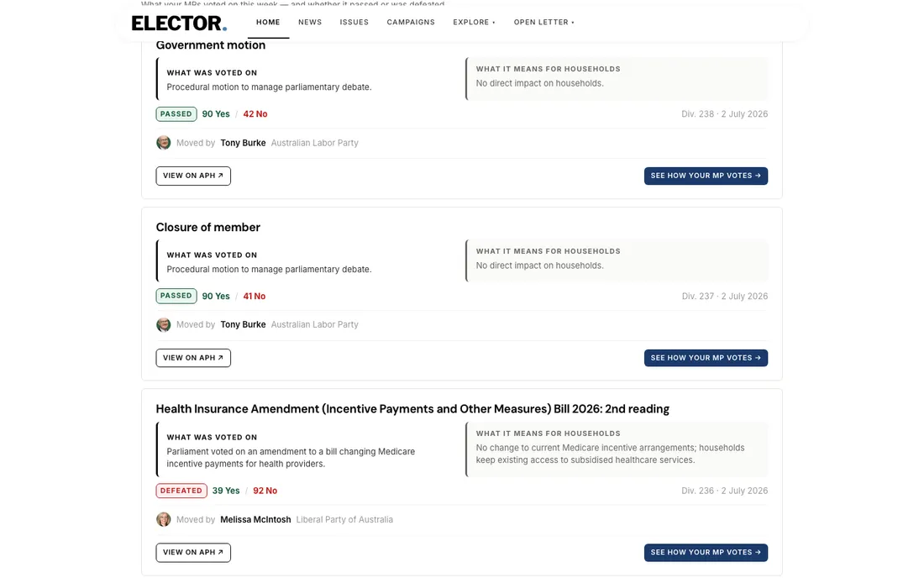Click the '92 No' vote count
Screen dimensions: 924x578
(265, 491)
